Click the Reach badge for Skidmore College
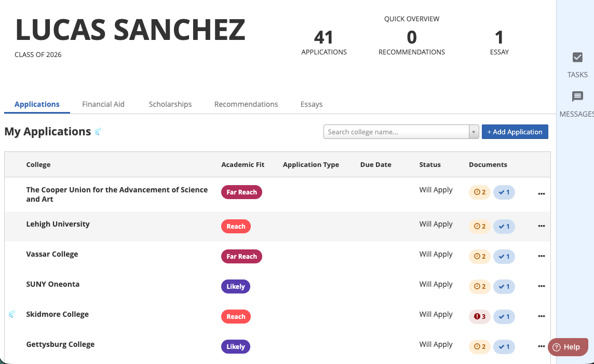594x364 pixels. click(x=236, y=317)
